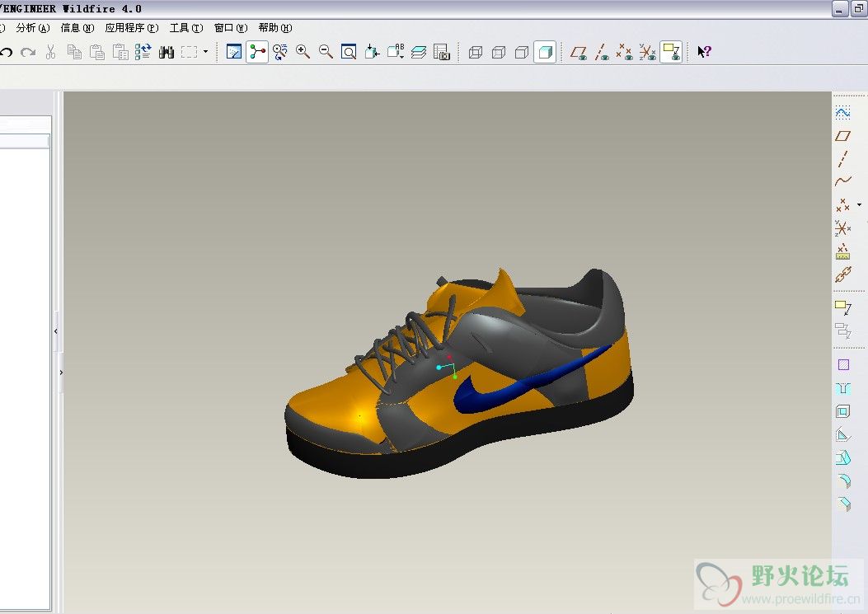Toggle coordinate systems display
The image size is (868, 614).
[648, 52]
